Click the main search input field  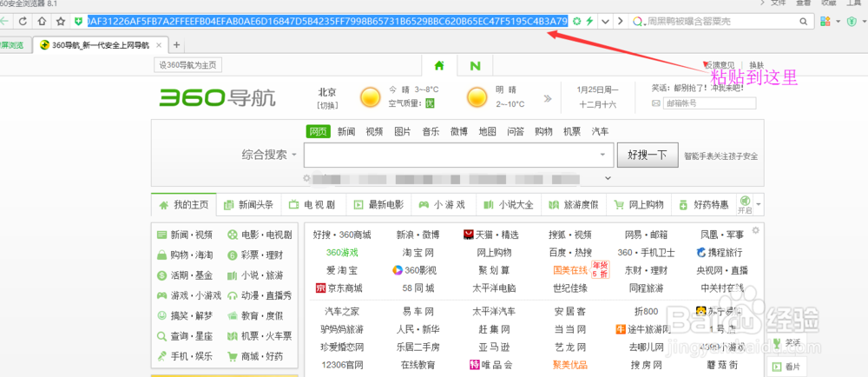(x=458, y=155)
